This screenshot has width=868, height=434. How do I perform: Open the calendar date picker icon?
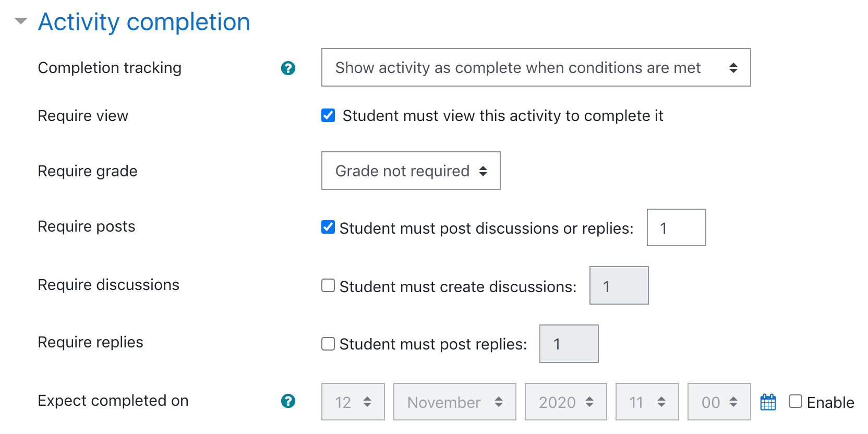[768, 402]
